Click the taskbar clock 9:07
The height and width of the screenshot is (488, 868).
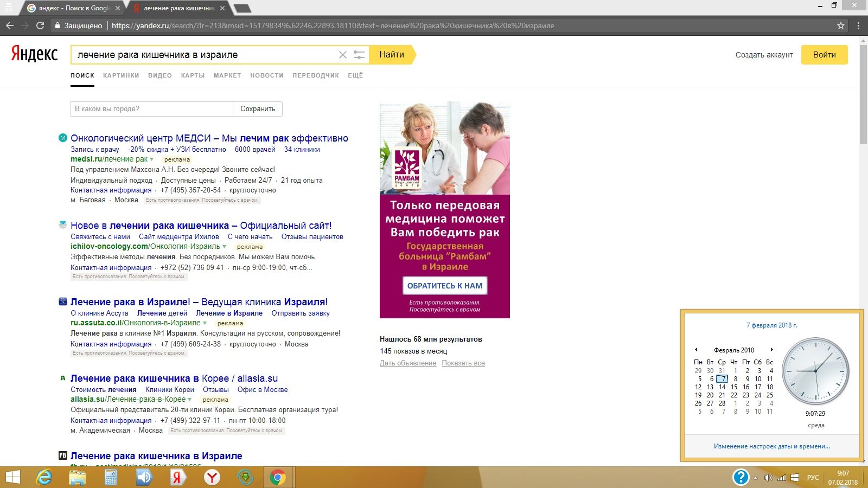(843, 478)
